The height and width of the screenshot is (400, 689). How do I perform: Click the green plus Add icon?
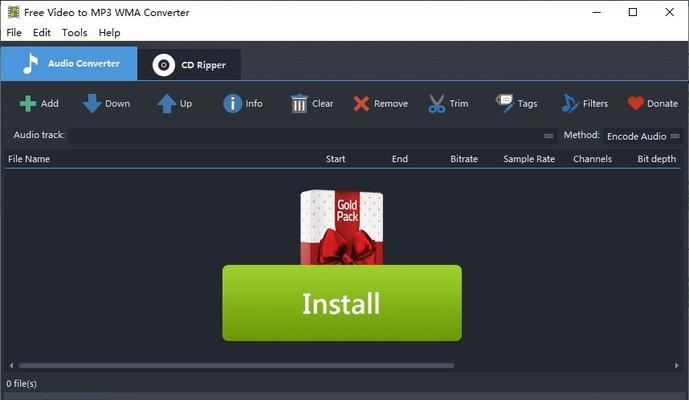pyautogui.click(x=28, y=104)
